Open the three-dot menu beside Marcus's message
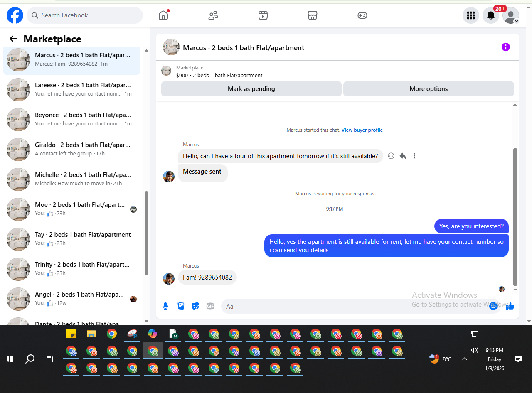This screenshot has height=393, width=532. pos(414,156)
